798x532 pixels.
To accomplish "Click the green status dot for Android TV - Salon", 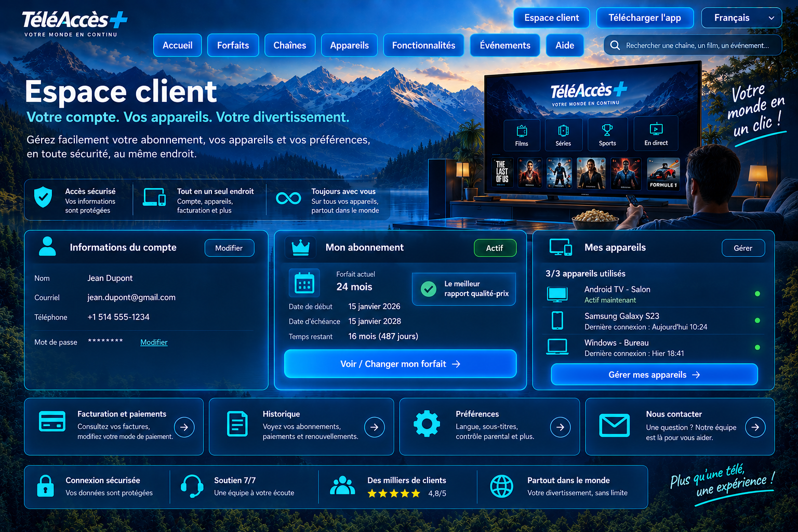I will click(x=757, y=294).
